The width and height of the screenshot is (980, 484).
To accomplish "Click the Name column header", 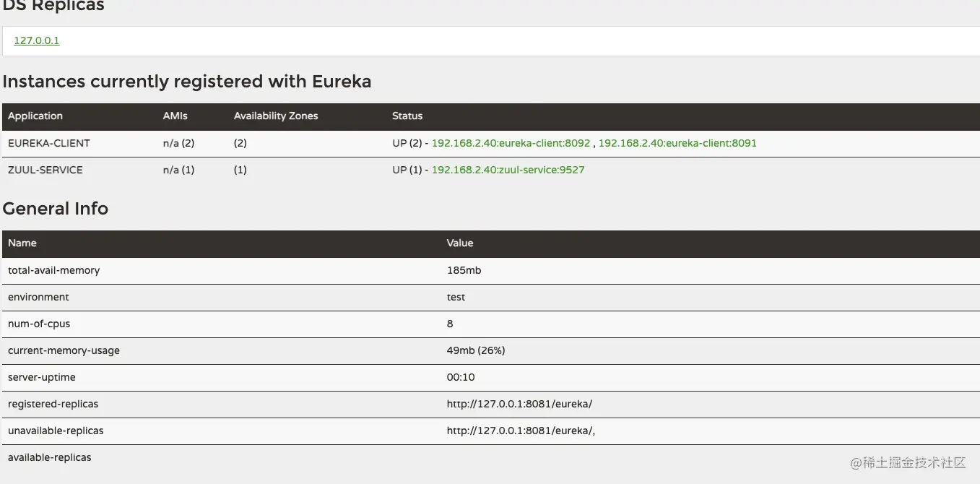I will [x=22, y=243].
